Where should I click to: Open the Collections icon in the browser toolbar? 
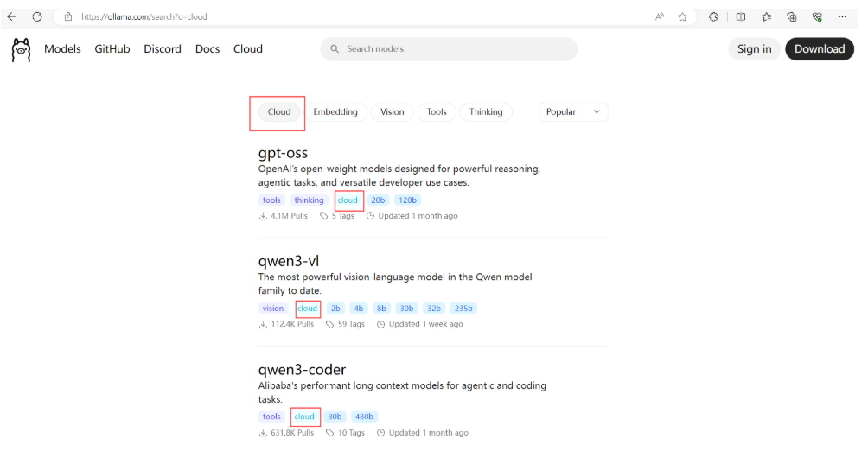[792, 16]
